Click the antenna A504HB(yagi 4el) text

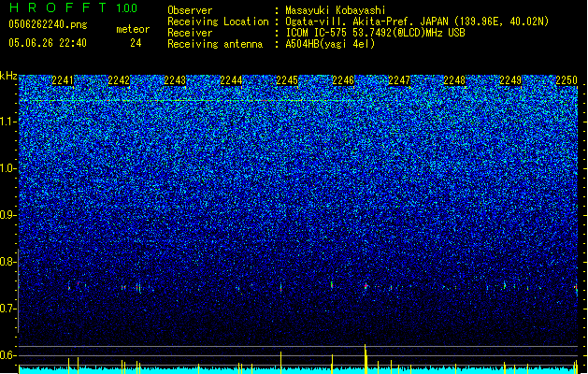(x=330, y=44)
